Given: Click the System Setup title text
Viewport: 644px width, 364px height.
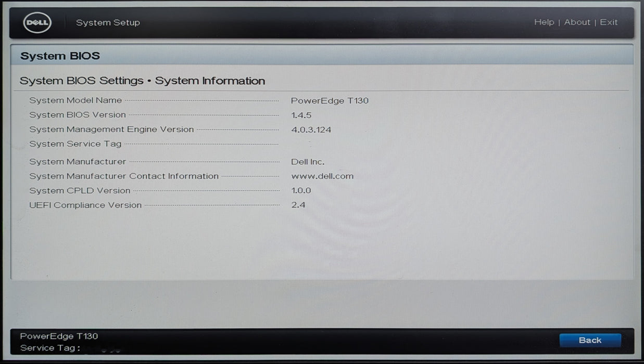Looking at the screenshot, I should click(108, 22).
